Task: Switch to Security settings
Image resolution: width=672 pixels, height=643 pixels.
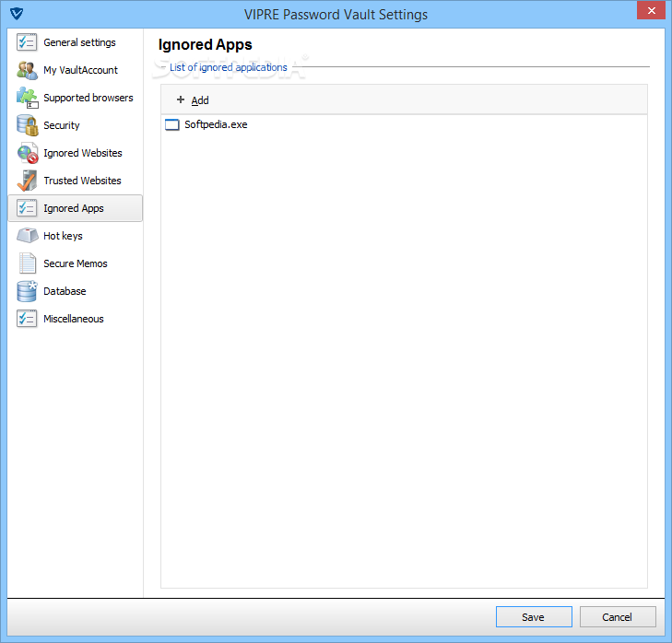Action: coord(75,125)
